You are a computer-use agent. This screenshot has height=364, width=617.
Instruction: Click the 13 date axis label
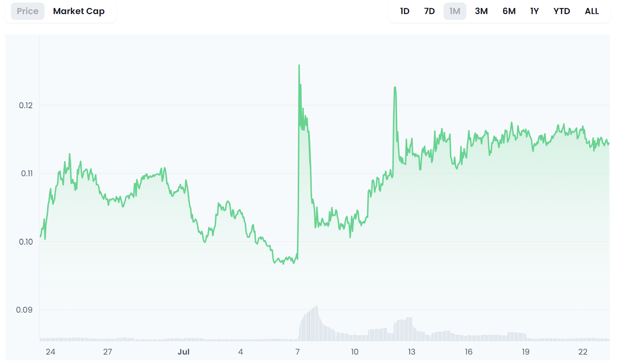coord(411,352)
